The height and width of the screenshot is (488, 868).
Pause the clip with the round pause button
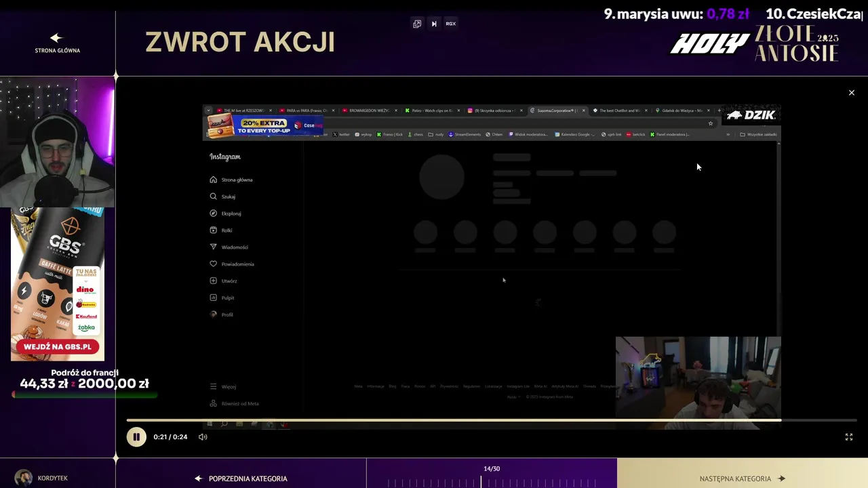pos(136,437)
